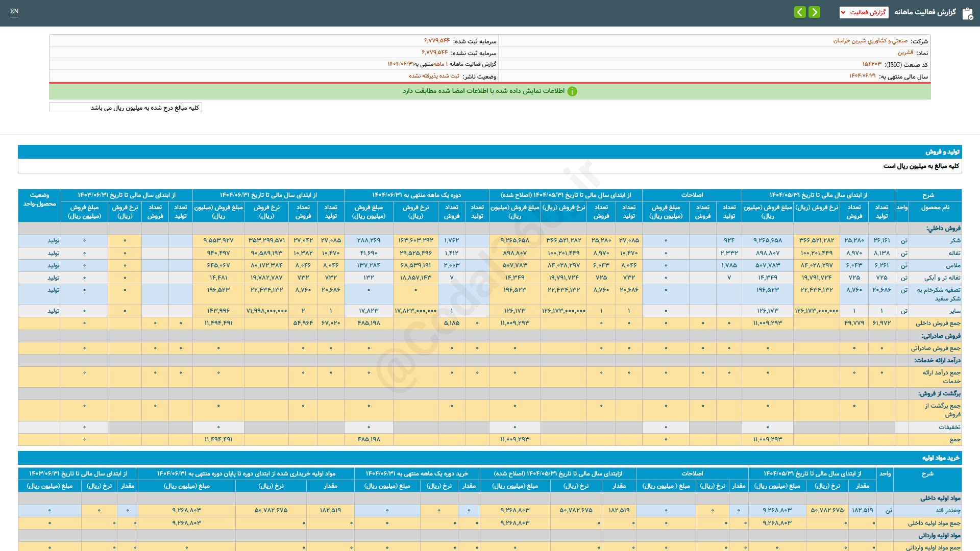Click the red dropdown arrow in report selector
This screenshot has height=551, width=980.
[843, 12]
